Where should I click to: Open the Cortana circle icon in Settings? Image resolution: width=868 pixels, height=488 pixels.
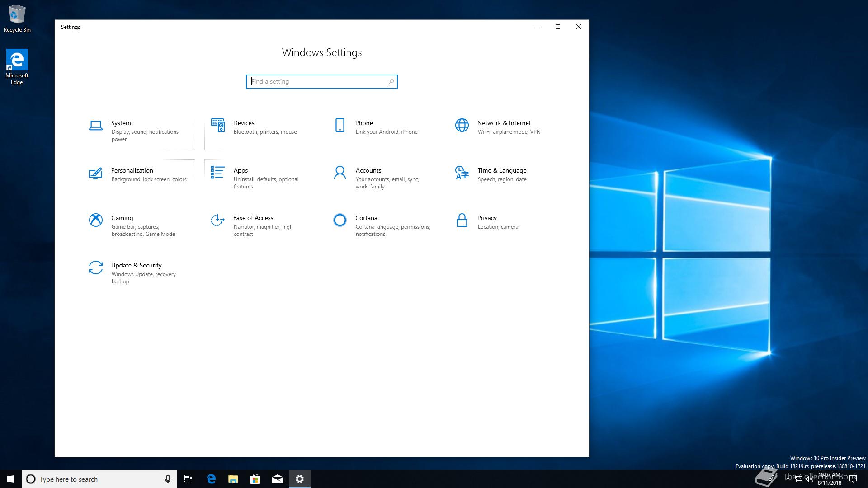(340, 220)
